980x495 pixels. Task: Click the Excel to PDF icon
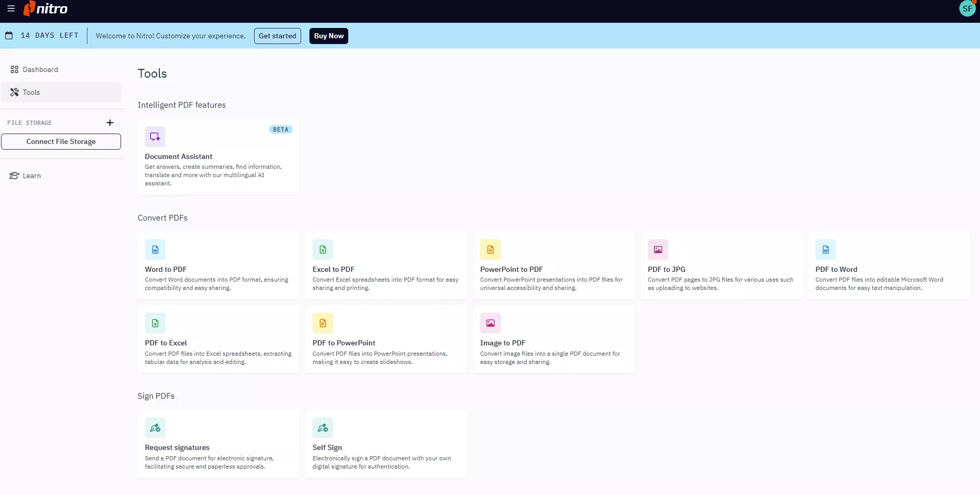pyautogui.click(x=323, y=250)
